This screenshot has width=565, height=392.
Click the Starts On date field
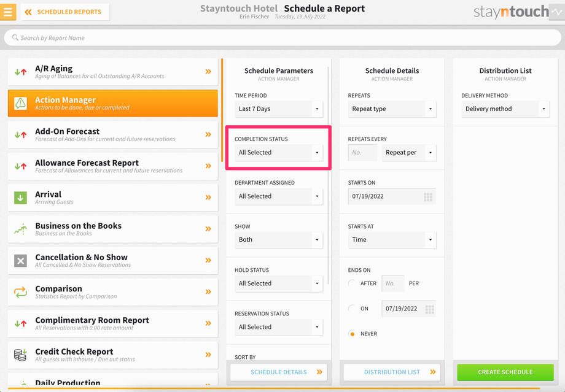(x=392, y=196)
